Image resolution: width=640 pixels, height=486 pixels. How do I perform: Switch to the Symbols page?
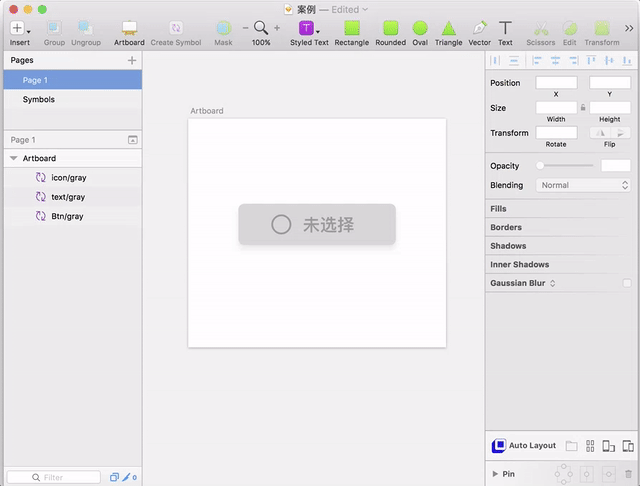click(73, 99)
